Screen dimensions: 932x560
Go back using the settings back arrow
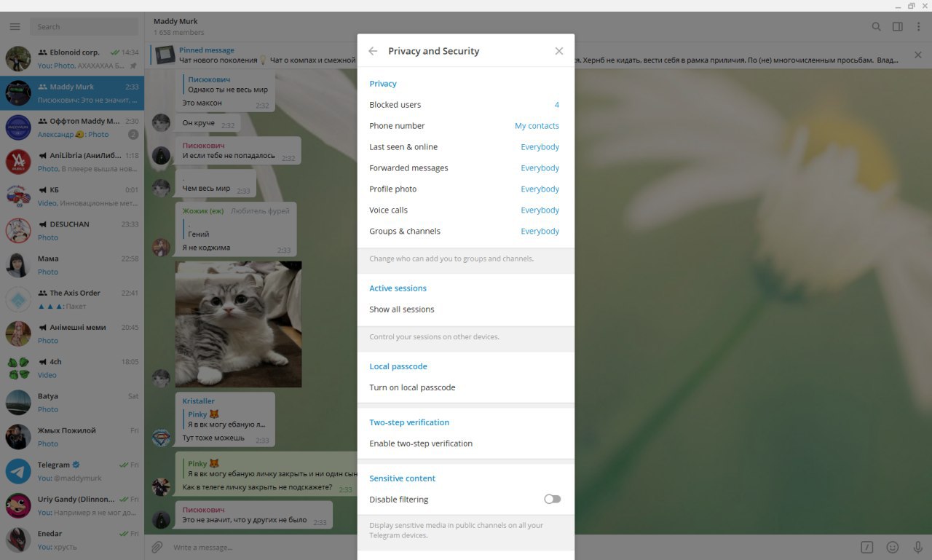click(373, 51)
